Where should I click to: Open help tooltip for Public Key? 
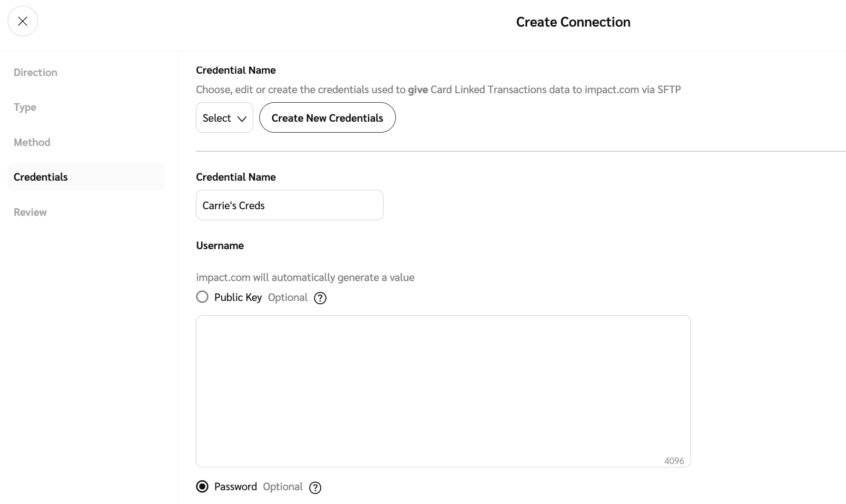click(x=320, y=298)
